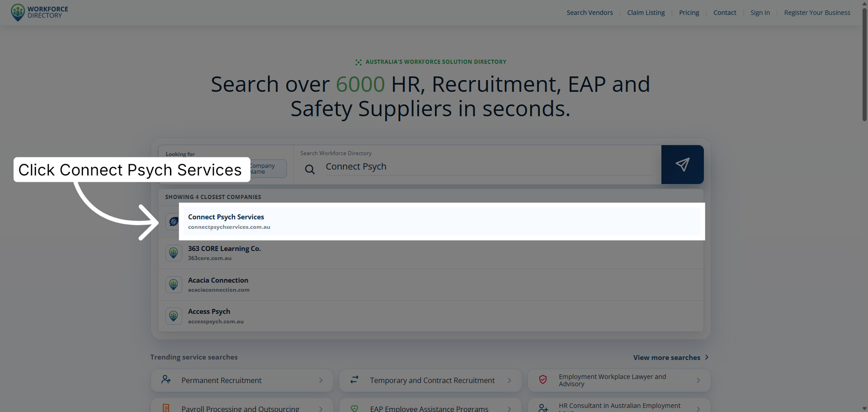868x412 pixels.
Task: Select Acacia Connection result
Action: [431, 285]
